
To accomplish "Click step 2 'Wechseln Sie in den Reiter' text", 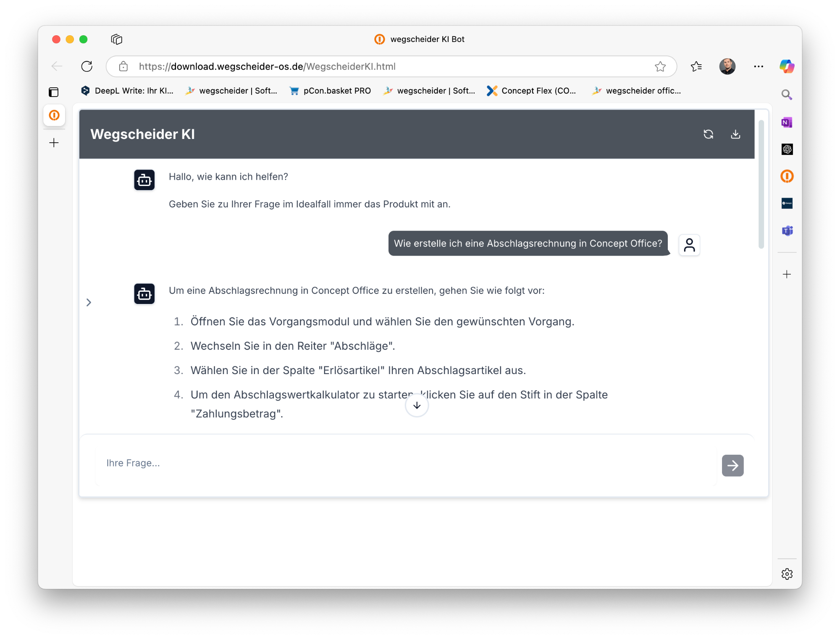I will point(293,346).
